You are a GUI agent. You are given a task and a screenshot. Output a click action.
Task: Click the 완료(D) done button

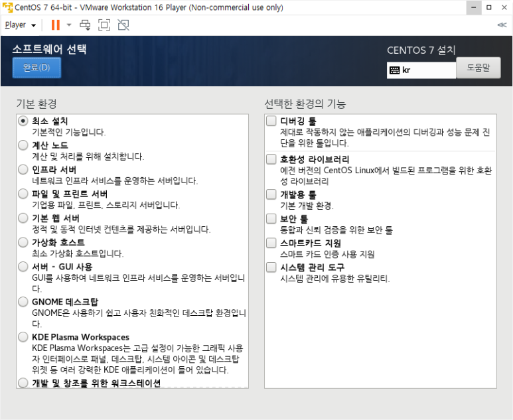[x=37, y=68]
